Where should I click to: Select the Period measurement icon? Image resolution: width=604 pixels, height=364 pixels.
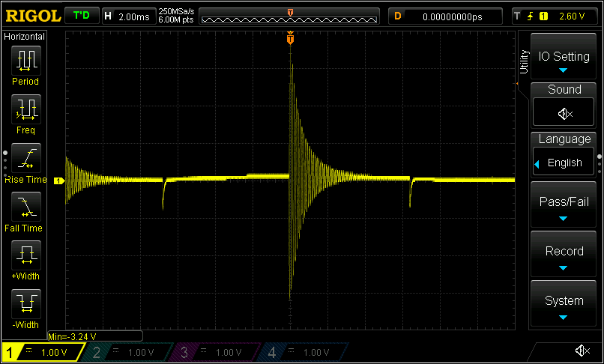[25, 60]
